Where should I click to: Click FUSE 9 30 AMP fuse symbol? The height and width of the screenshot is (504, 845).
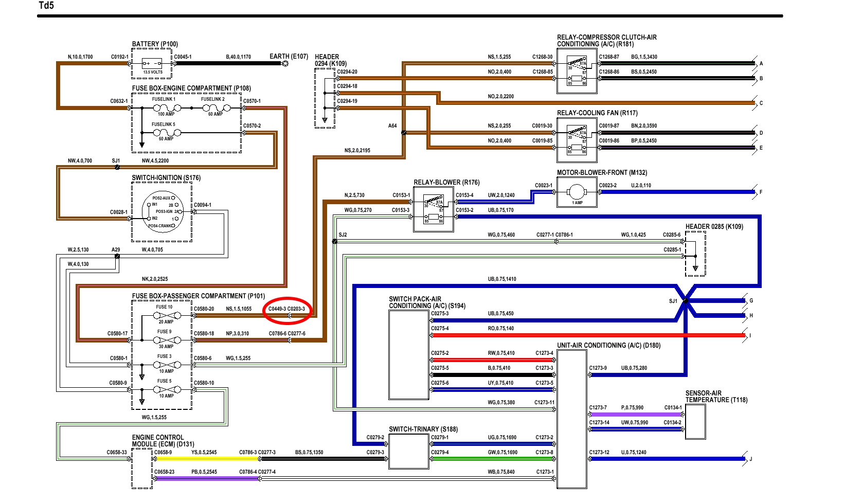tap(166, 339)
